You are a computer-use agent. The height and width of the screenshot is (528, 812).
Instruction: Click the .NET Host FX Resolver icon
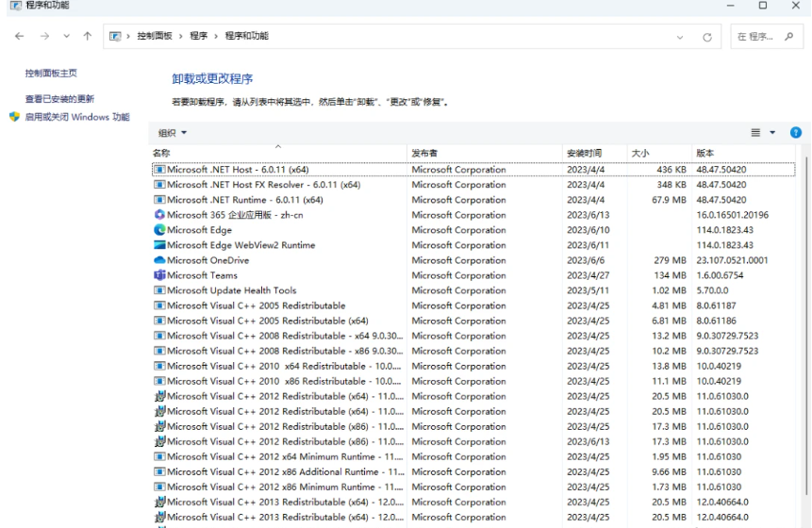(159, 184)
